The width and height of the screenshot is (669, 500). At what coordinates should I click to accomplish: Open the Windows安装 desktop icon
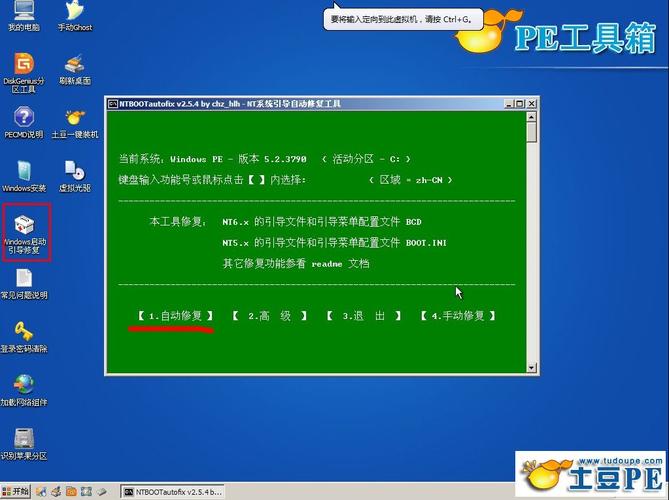pos(23,172)
